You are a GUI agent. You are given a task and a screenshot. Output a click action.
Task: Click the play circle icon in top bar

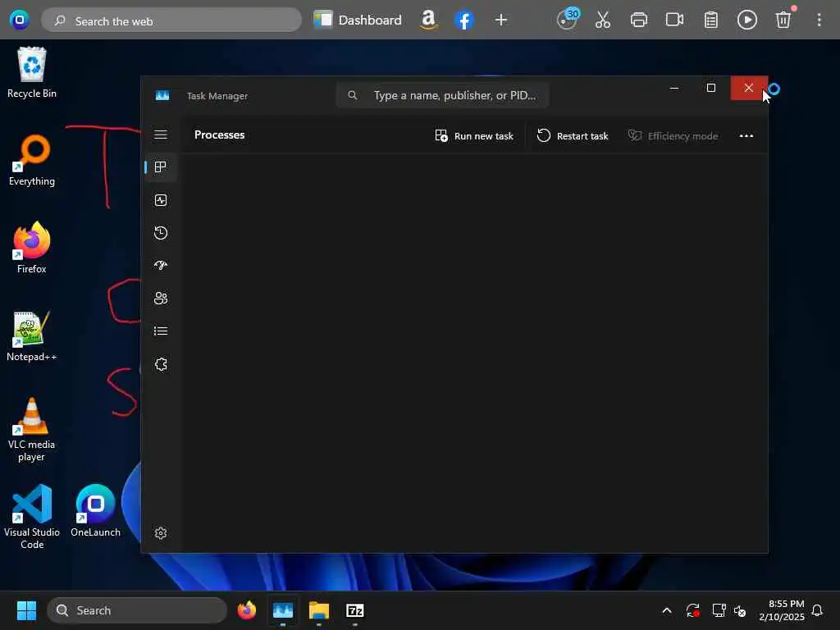[746, 21]
